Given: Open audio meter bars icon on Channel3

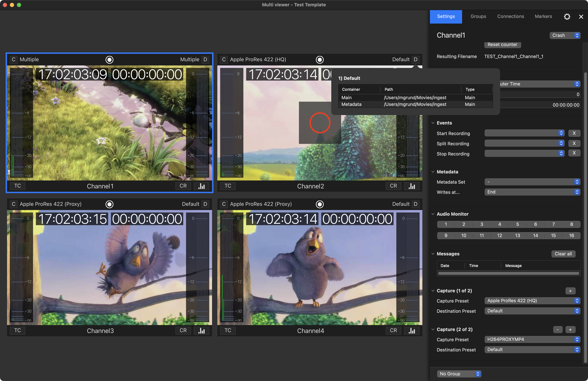Looking at the screenshot, I should (201, 331).
